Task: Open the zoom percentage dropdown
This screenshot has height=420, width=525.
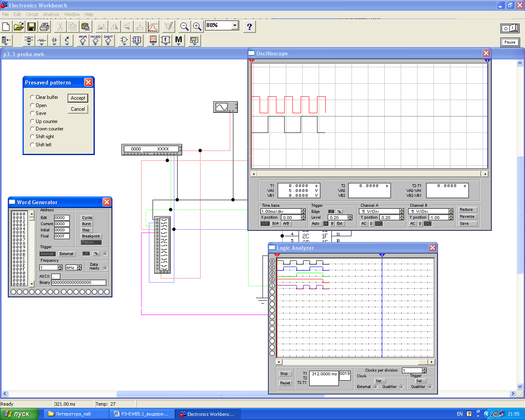Action: [235, 25]
